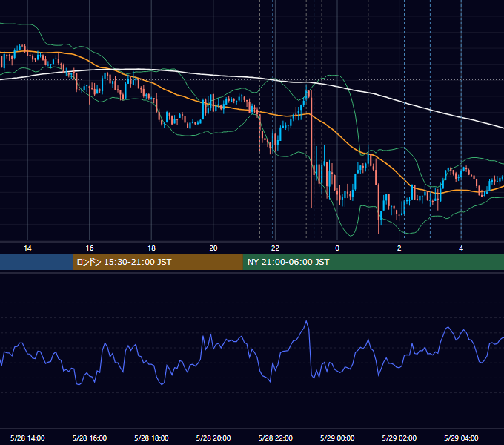Click the hour label 4 on price chart axis
The height and width of the screenshot is (445, 504).
(x=461, y=248)
